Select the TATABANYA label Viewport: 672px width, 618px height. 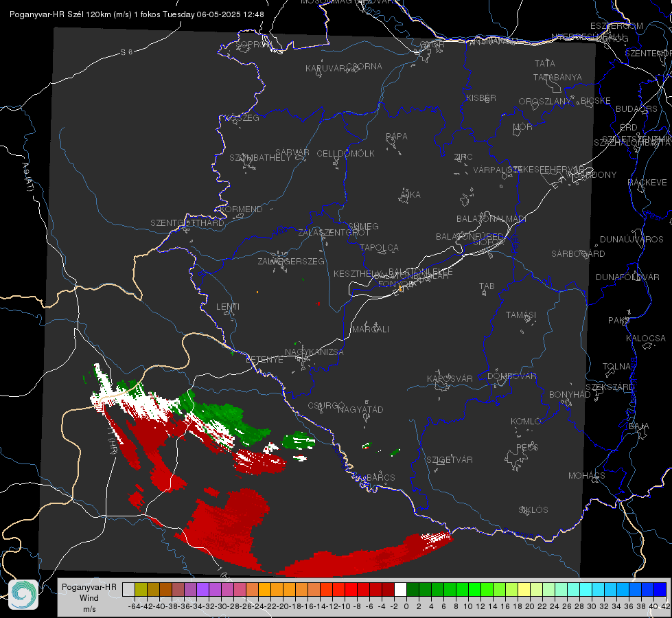(557, 77)
